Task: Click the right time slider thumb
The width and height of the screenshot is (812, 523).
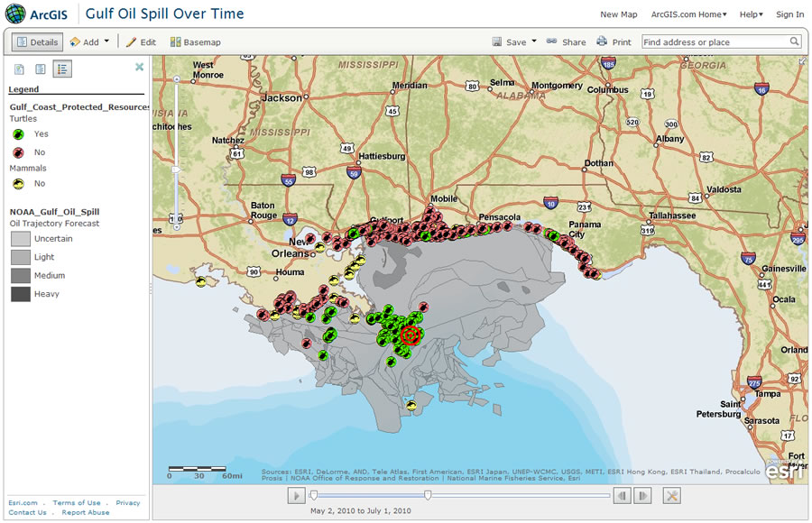Action: (428, 496)
